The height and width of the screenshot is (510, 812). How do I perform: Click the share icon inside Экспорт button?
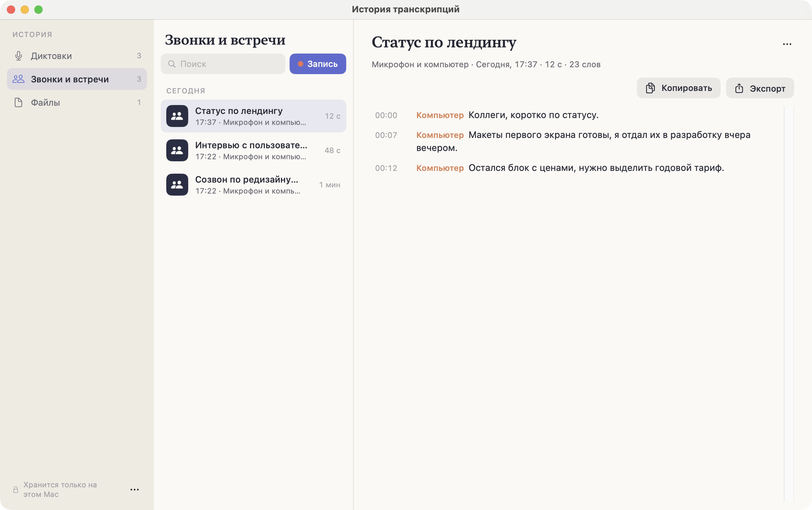click(739, 88)
